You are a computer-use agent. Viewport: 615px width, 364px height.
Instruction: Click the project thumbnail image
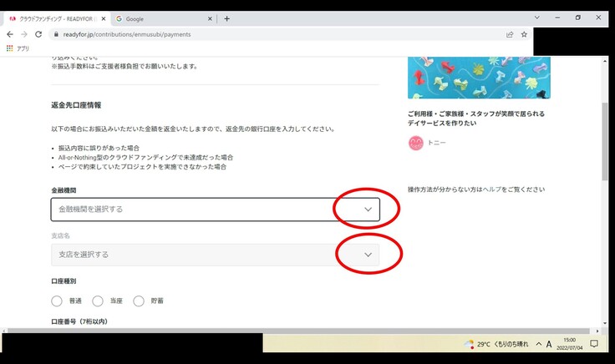[x=477, y=77]
